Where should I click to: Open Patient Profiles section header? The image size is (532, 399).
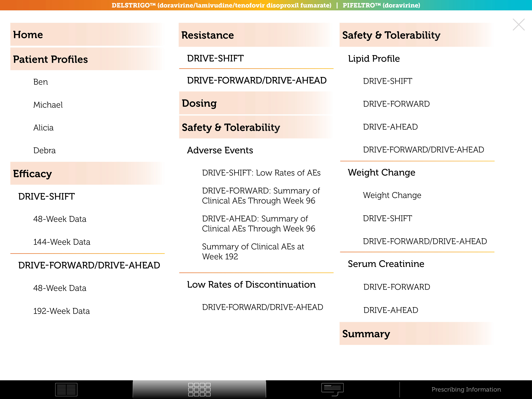[x=51, y=59]
